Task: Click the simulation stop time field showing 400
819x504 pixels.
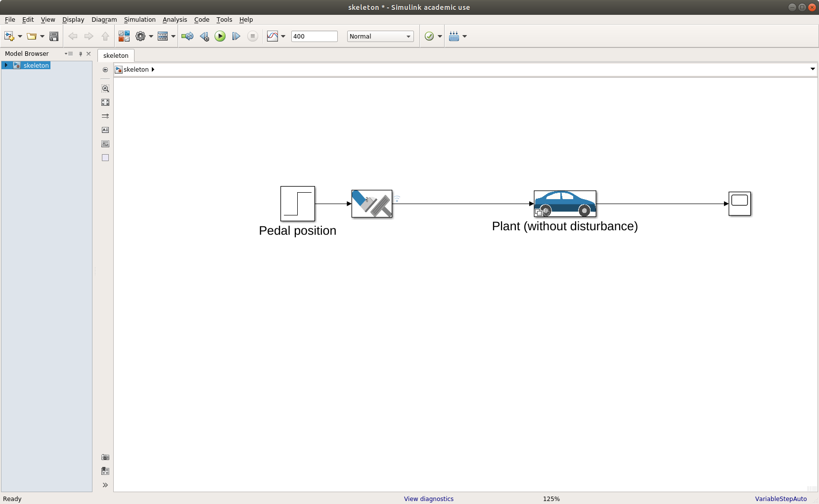Action: [315, 36]
